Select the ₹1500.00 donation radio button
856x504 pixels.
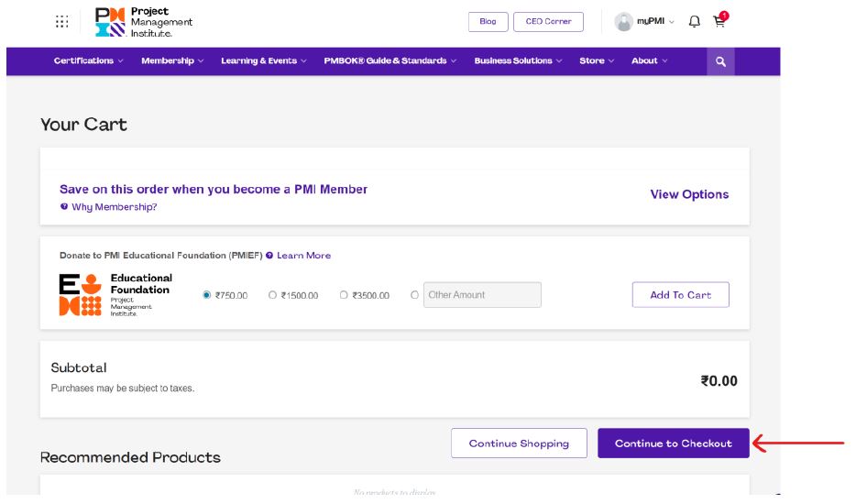[272, 295]
